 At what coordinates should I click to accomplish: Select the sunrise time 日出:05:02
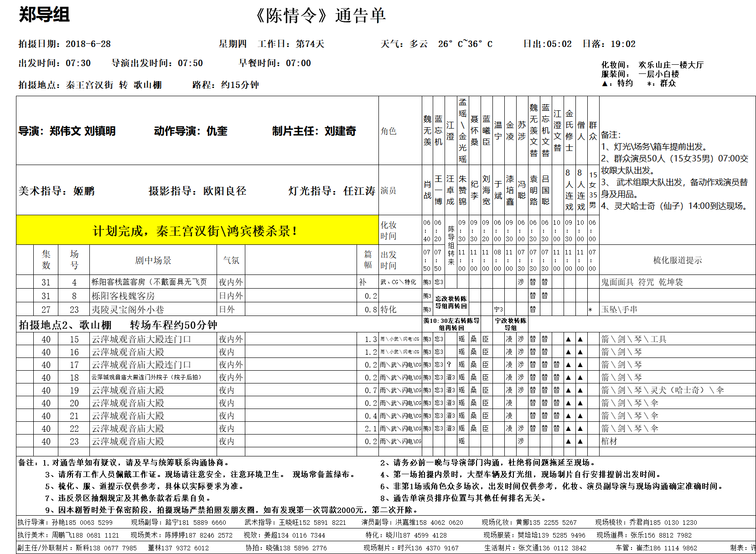click(x=547, y=44)
